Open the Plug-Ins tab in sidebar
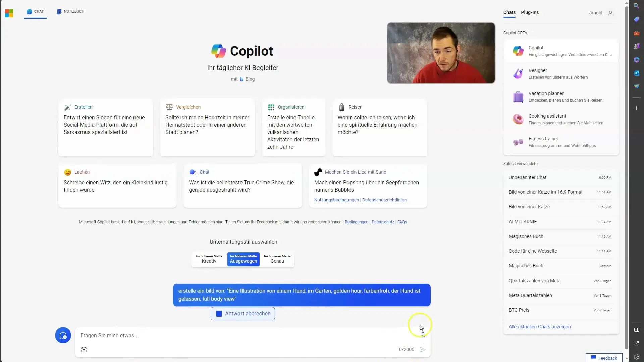 pyautogui.click(x=530, y=12)
